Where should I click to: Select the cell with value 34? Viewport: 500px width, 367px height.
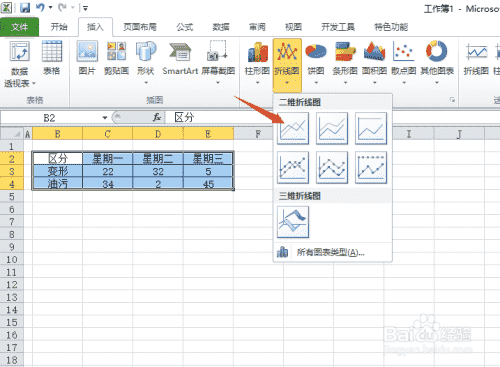pyautogui.click(x=108, y=184)
